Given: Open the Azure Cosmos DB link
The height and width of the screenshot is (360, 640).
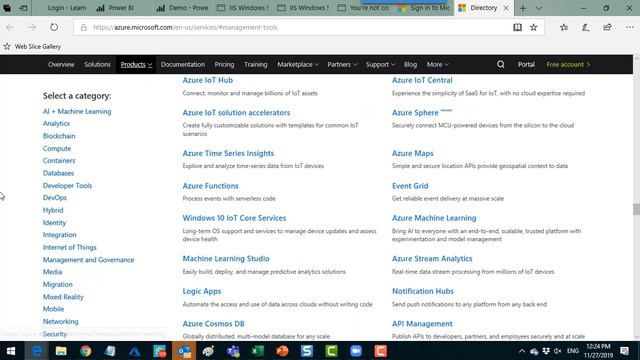Looking at the screenshot, I should pos(213,324).
